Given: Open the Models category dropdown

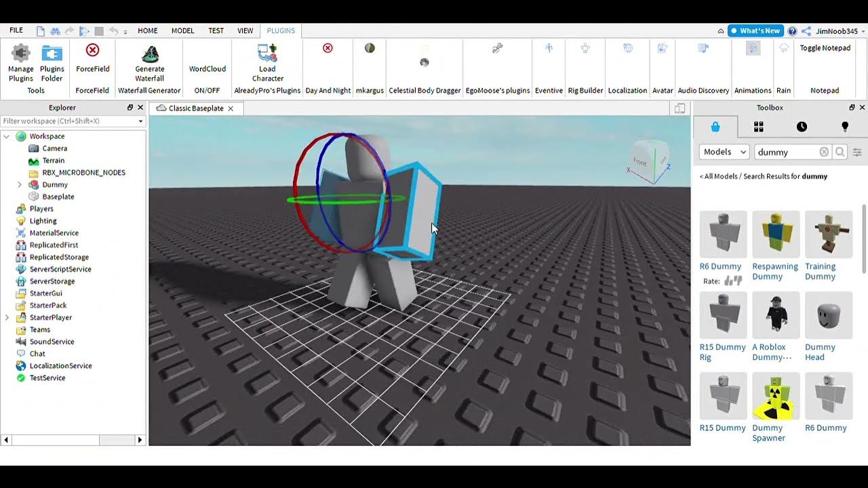Looking at the screenshot, I should (x=724, y=152).
